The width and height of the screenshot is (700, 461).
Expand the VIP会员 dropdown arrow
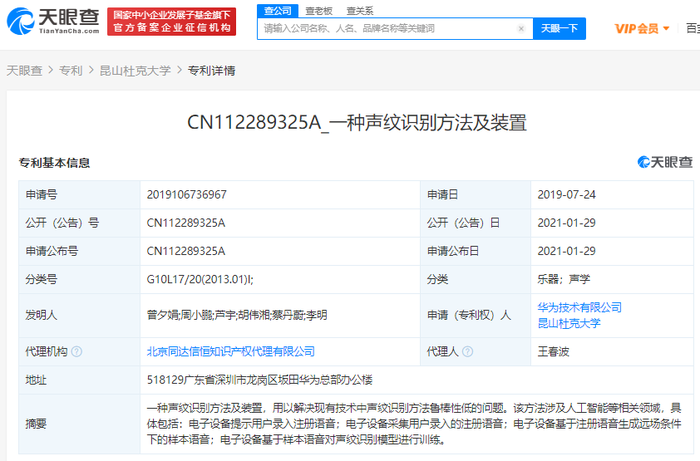(666, 29)
